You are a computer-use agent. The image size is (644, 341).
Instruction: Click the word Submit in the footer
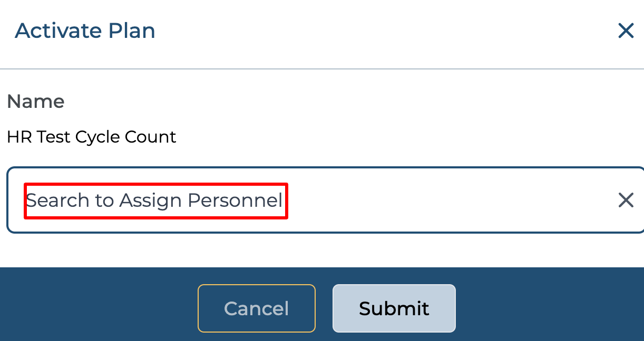(394, 308)
